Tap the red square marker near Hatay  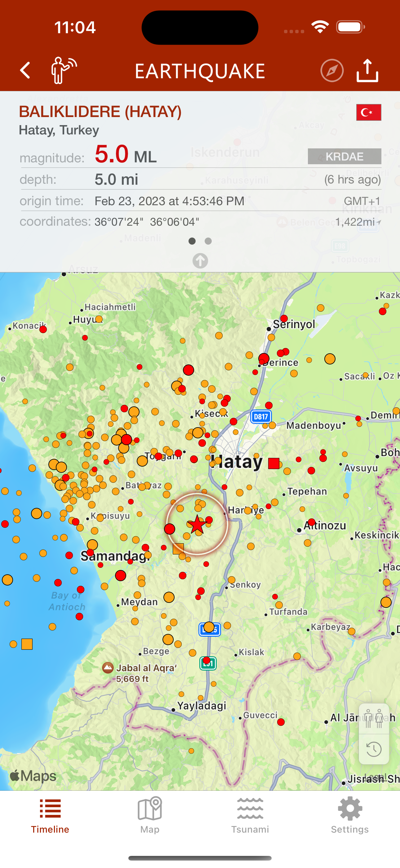pyautogui.click(x=274, y=463)
